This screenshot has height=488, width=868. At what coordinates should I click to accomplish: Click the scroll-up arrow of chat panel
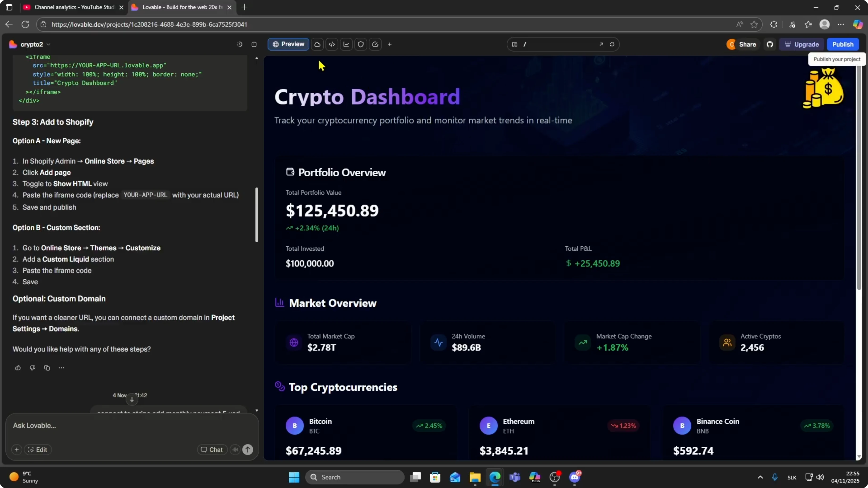(257, 58)
